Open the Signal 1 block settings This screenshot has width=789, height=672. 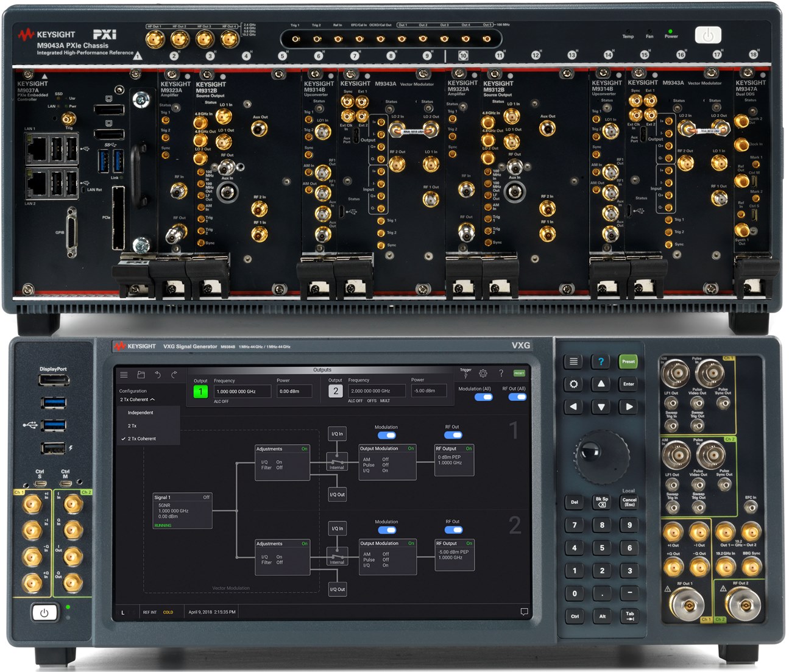tap(182, 510)
